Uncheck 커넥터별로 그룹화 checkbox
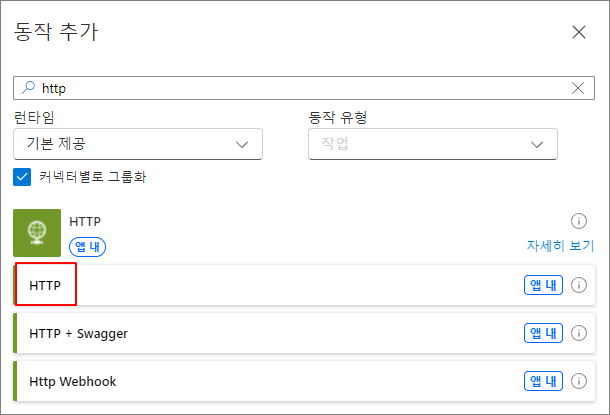This screenshot has height=415, width=610. pos(22,177)
